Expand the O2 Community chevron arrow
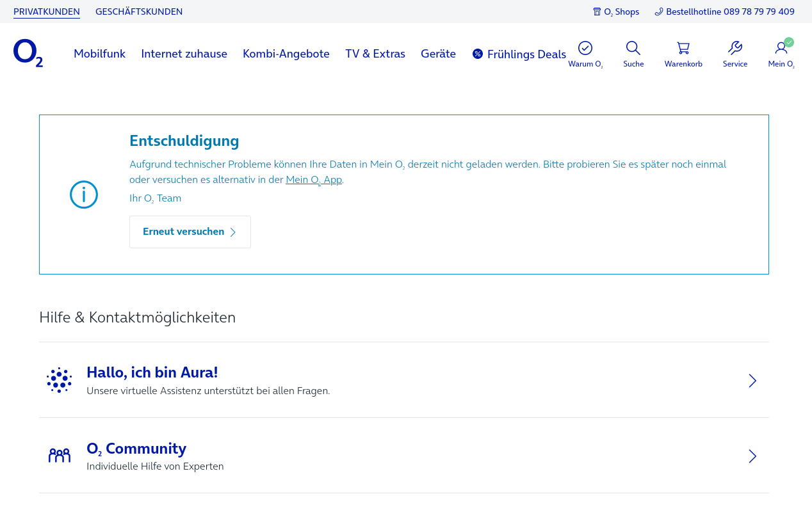The height and width of the screenshot is (517, 812). pyautogui.click(x=752, y=456)
